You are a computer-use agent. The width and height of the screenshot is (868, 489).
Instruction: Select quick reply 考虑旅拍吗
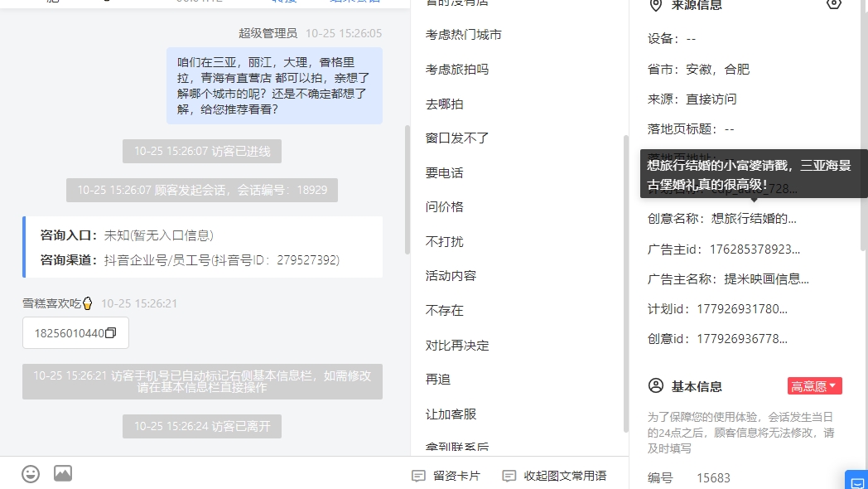pyautogui.click(x=456, y=70)
